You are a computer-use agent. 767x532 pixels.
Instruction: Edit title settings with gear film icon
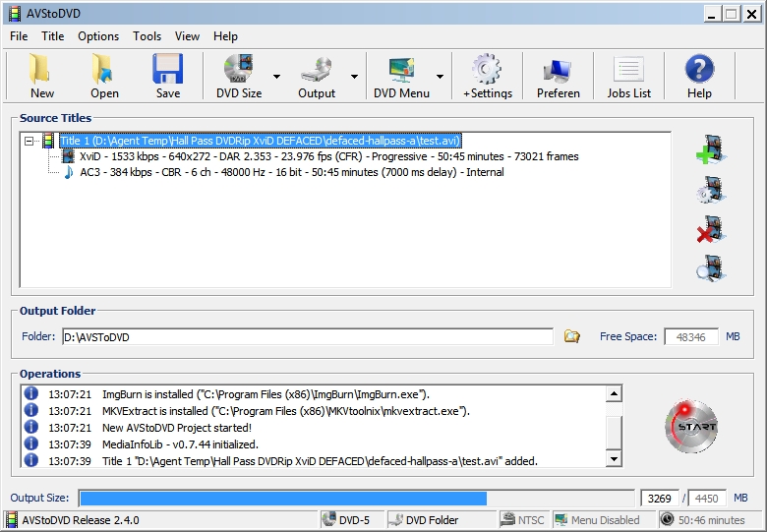(711, 189)
